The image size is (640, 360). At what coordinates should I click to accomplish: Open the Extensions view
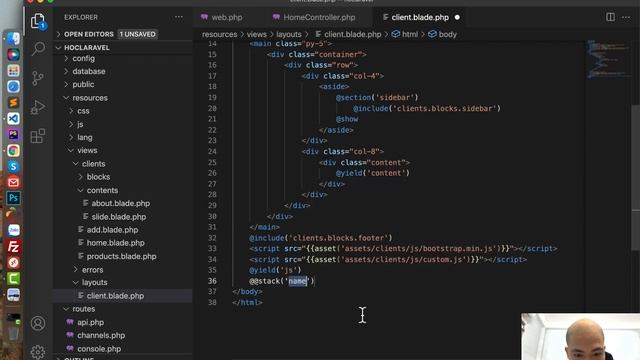coord(38,136)
